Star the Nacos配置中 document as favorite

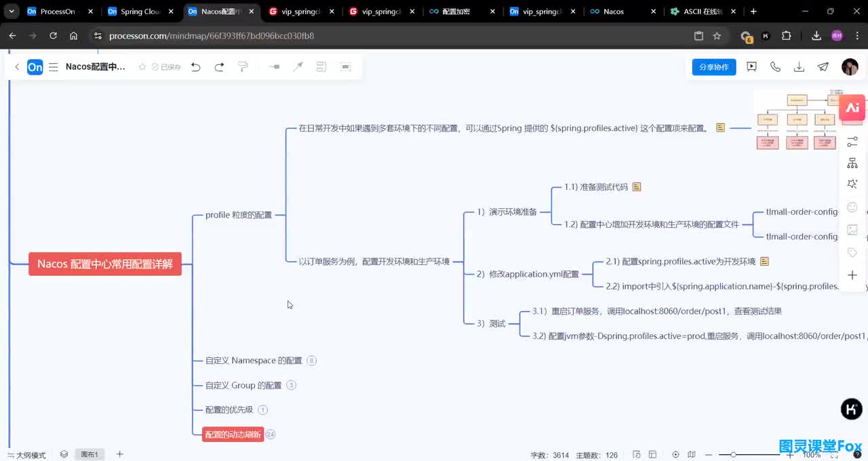pyautogui.click(x=142, y=67)
